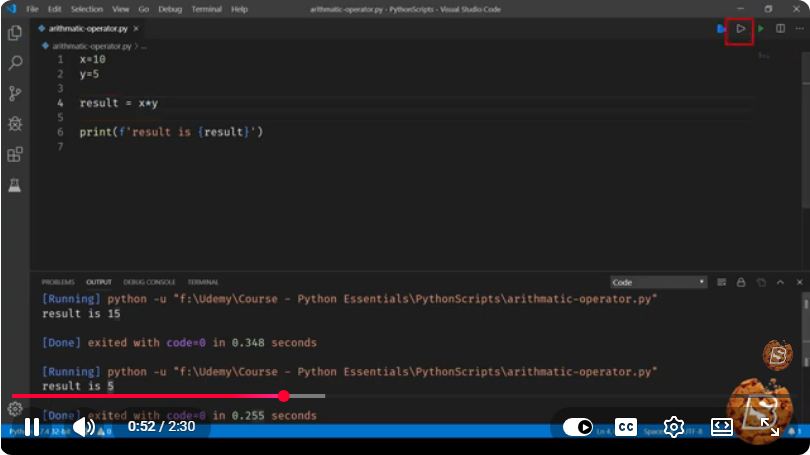810x455 pixels.
Task: Click the output panel vertical scrollbar
Action: coord(806,331)
